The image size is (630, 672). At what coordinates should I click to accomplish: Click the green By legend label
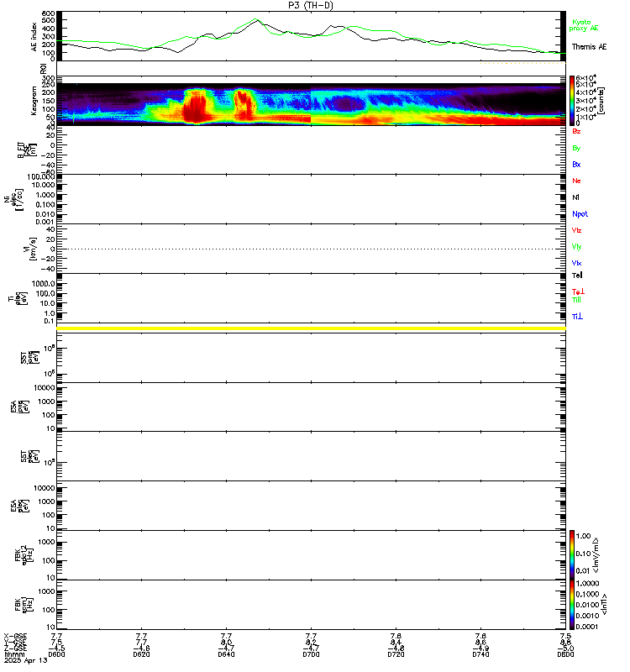coord(576,148)
